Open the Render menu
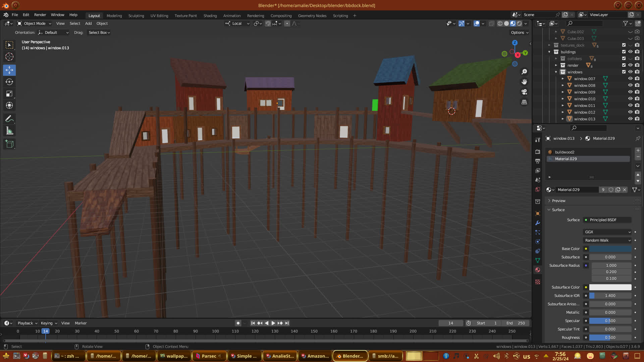Image resolution: width=644 pixels, height=362 pixels. tap(40, 15)
